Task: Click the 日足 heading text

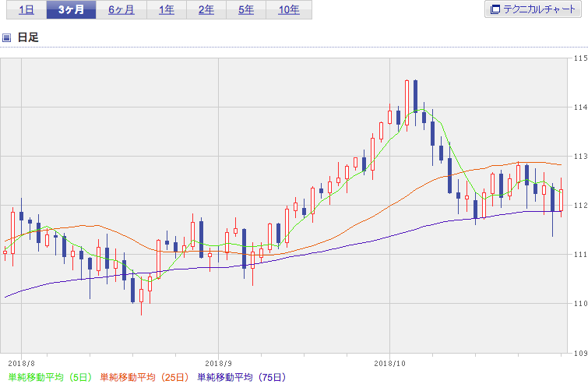Action: (x=28, y=37)
